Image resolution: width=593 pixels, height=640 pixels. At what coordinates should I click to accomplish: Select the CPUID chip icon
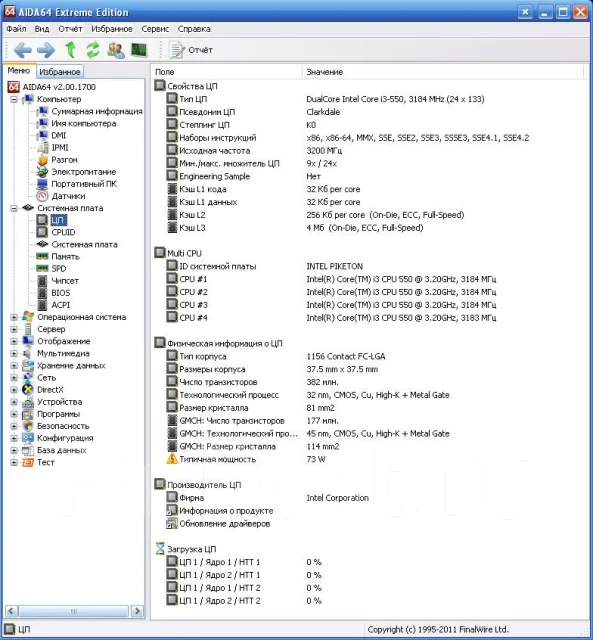(x=42, y=232)
